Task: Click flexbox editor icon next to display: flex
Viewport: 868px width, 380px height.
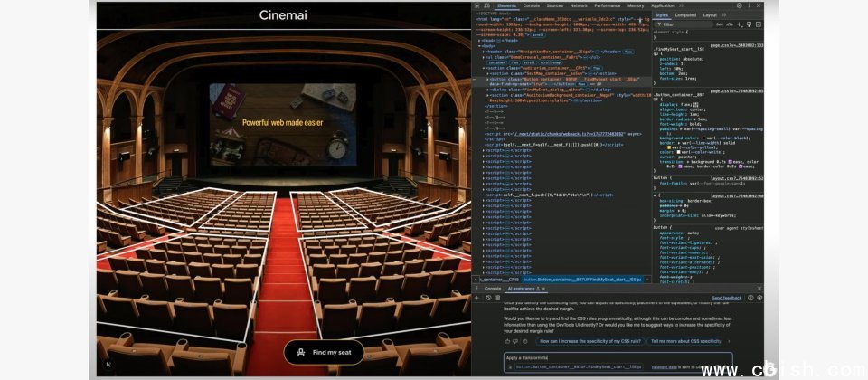Action: tap(695, 104)
